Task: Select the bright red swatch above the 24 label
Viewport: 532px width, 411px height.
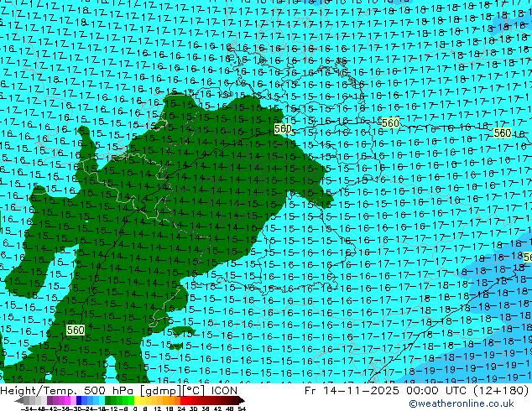Action: 183,401
